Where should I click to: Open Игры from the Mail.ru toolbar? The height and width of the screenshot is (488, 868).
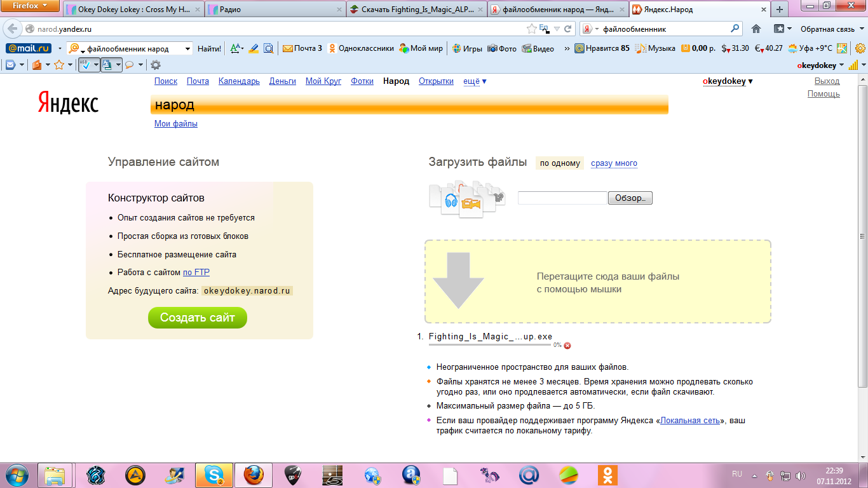coord(467,48)
